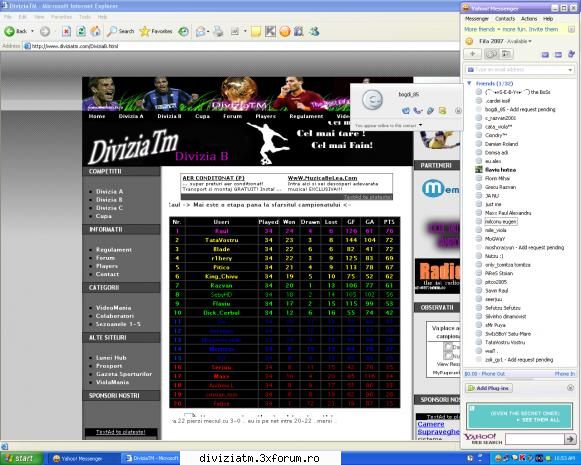Collapse the Friends group in the contact list

click(x=469, y=83)
